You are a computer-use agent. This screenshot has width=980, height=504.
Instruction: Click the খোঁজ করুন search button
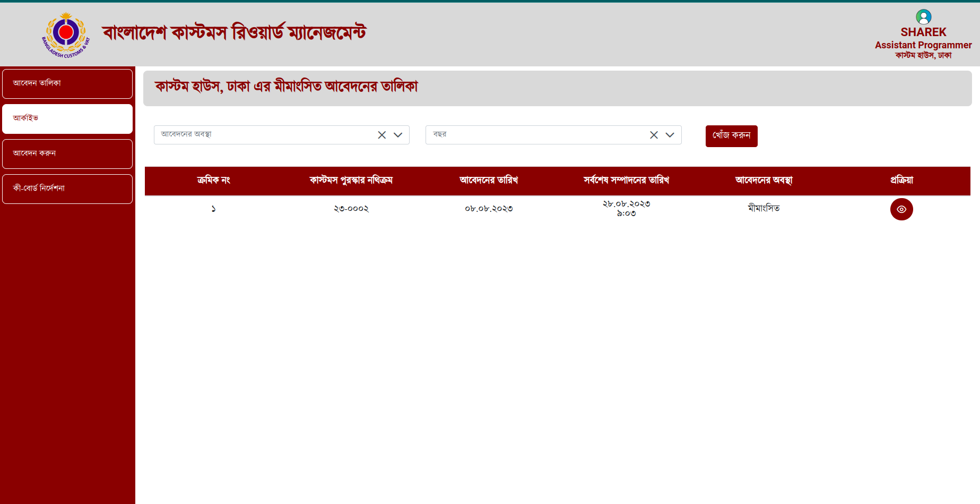[x=731, y=136]
